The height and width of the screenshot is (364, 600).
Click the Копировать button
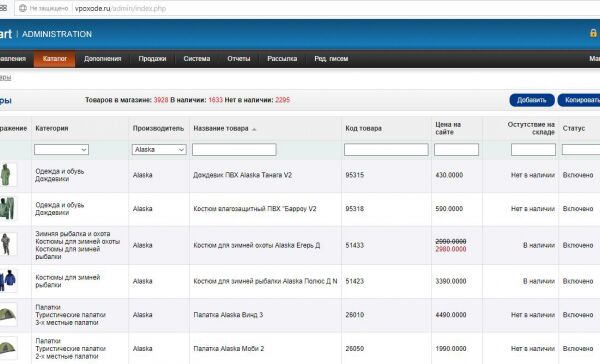point(579,100)
